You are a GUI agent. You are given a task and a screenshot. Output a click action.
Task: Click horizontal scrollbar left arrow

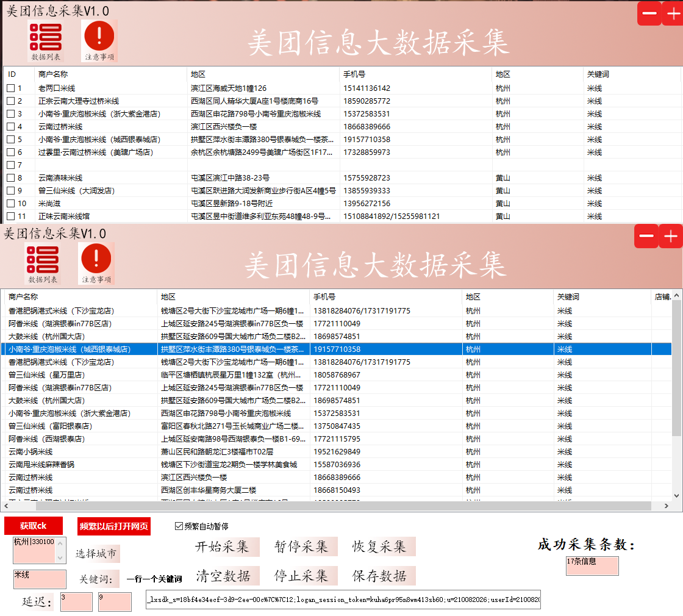pyautogui.click(x=5, y=506)
